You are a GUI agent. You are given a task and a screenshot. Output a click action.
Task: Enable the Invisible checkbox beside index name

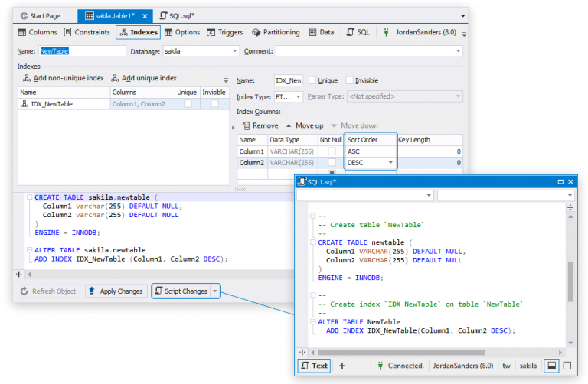pyautogui.click(x=349, y=80)
